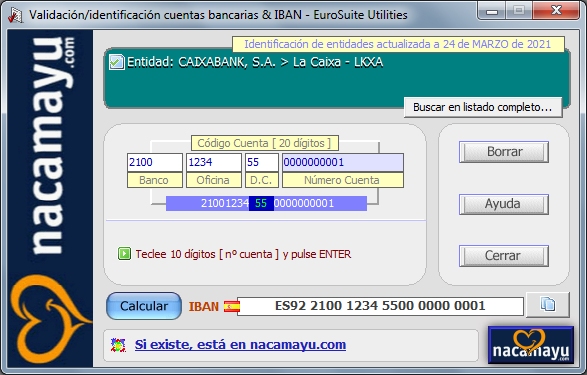Screen dimensions: 587x375
Task: Click the Cerrar button
Action: click(504, 256)
